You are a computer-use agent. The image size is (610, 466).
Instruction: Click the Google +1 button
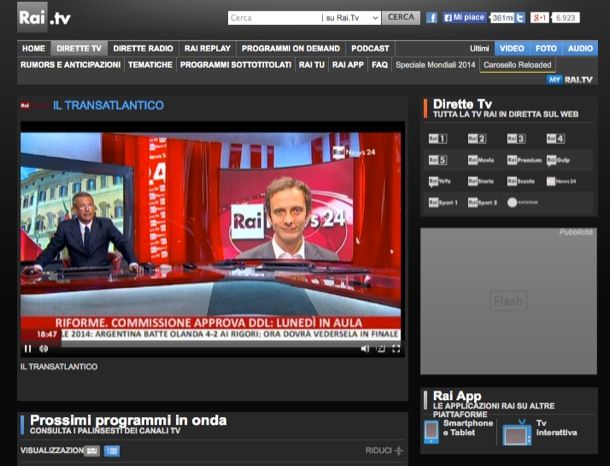[540, 18]
